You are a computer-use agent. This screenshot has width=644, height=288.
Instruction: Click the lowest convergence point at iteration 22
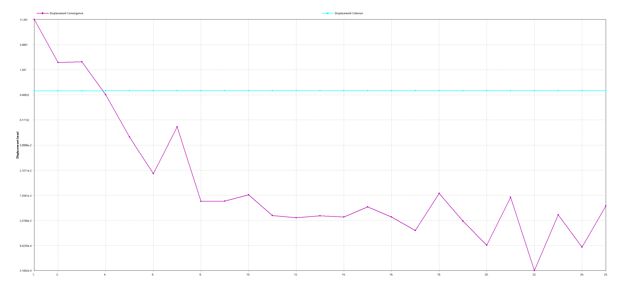click(534, 270)
